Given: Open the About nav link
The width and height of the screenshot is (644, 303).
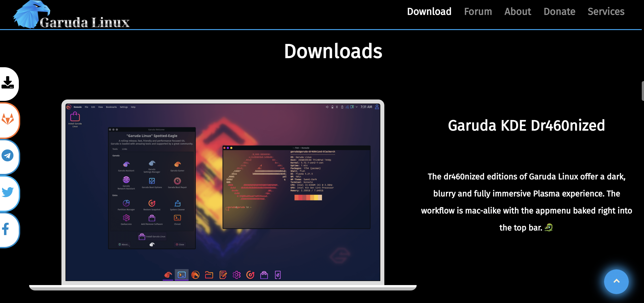Looking at the screenshot, I should 518,11.
